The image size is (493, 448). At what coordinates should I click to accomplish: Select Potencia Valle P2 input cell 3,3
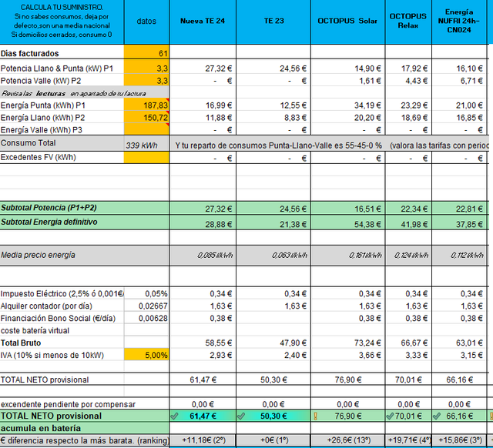pos(146,80)
